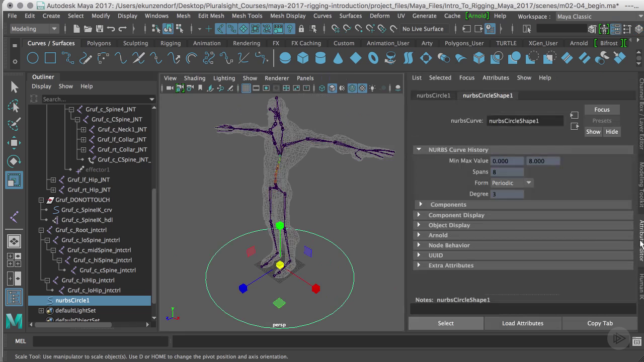Click the Maya logo in the Tool Box
Image resolution: width=644 pixels, height=362 pixels.
14,321
